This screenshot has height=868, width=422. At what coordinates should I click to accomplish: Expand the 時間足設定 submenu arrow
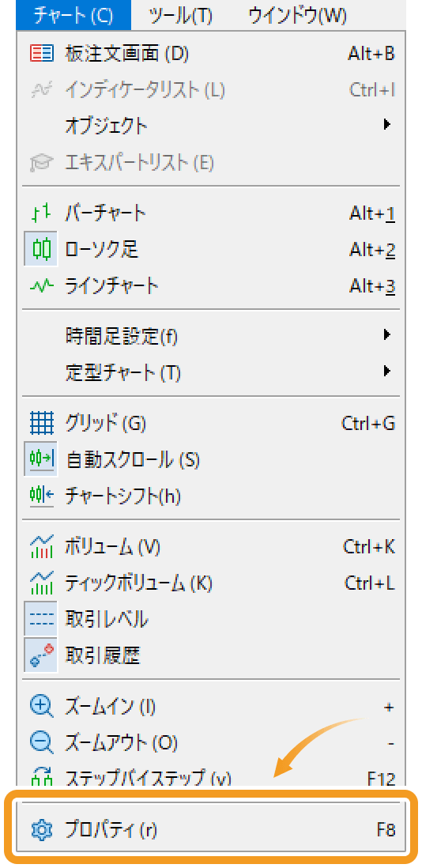click(387, 334)
